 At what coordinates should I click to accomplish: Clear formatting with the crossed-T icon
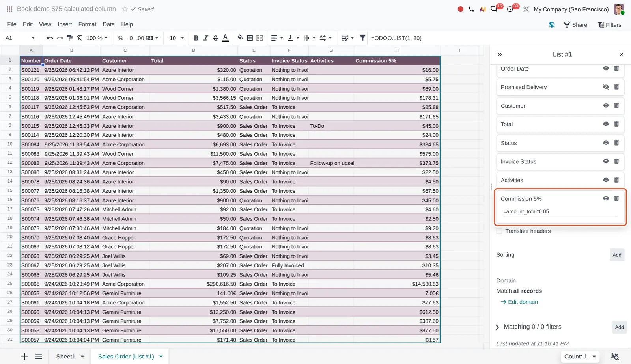(79, 38)
